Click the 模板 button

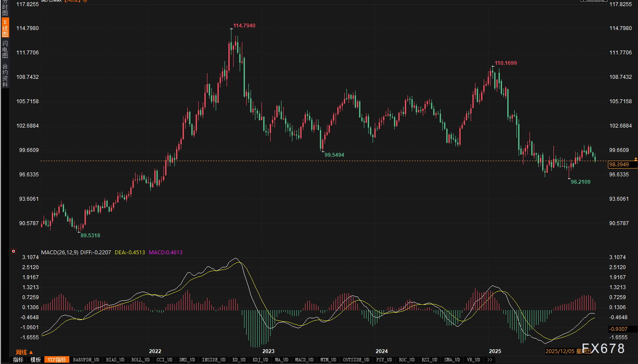35,360
